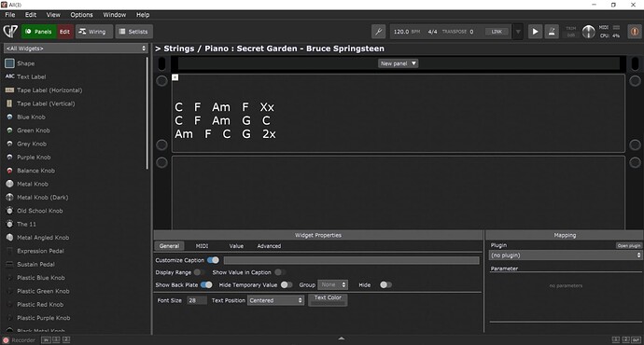Open the Setlists view
Viewport: 644px width, 345px height.
(133, 32)
